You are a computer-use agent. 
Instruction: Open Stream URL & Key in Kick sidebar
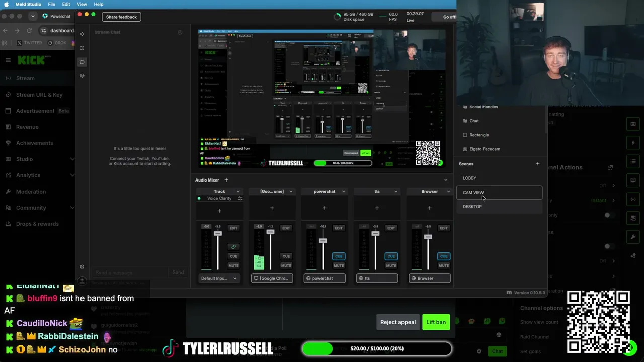(x=39, y=95)
